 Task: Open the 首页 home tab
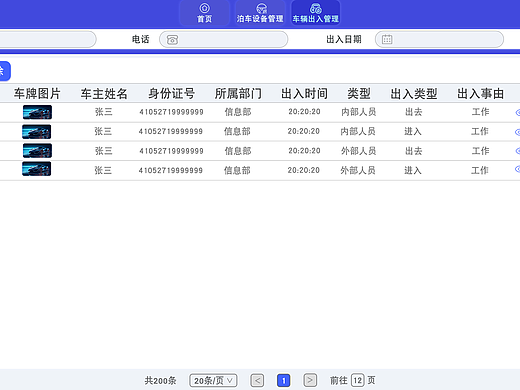click(204, 13)
